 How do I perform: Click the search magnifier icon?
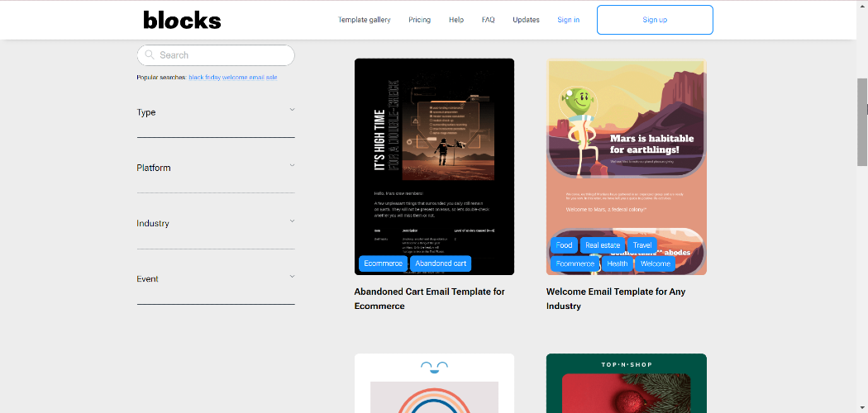tap(150, 55)
